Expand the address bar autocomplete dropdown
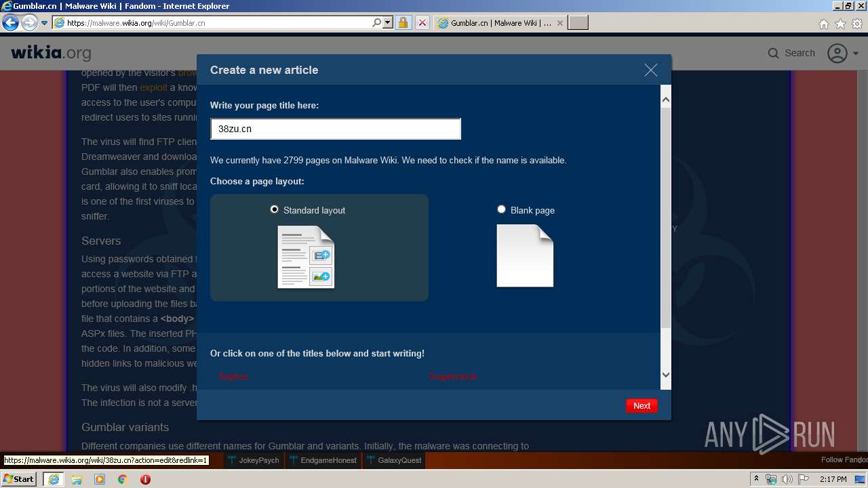 pos(388,22)
